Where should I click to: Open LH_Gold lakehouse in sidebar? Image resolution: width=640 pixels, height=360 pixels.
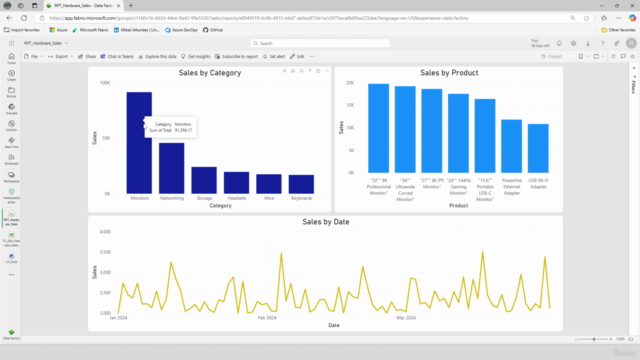point(11,258)
